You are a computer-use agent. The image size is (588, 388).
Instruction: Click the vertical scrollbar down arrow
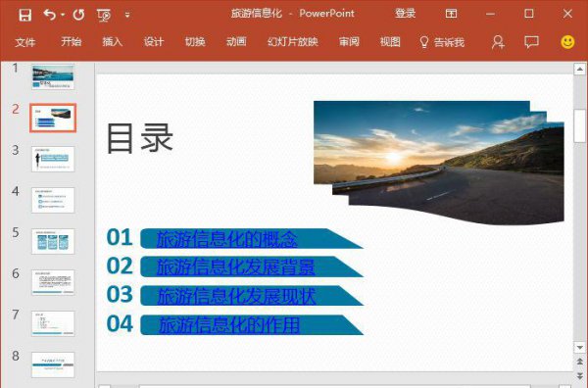pos(579,348)
